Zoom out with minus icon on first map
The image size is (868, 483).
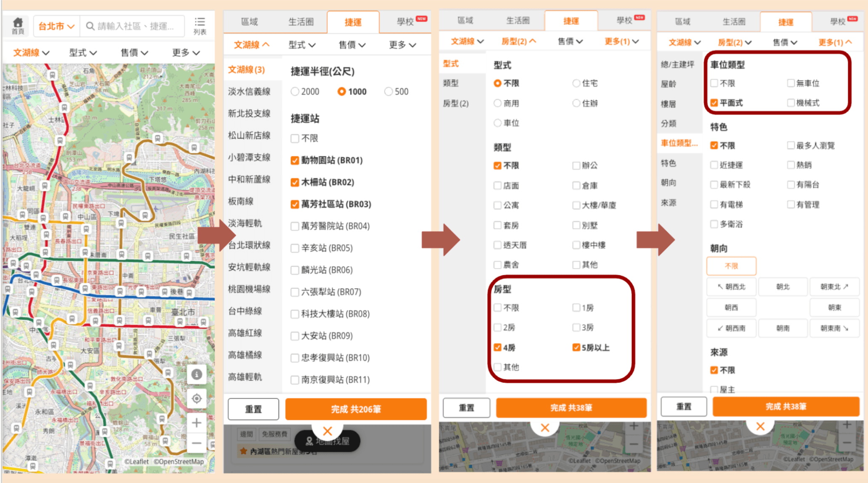coord(197,443)
